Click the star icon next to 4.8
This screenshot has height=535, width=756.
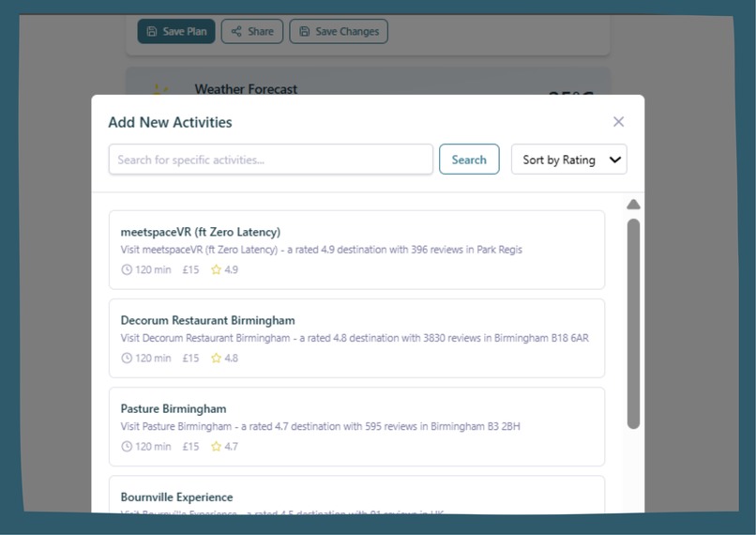click(216, 358)
